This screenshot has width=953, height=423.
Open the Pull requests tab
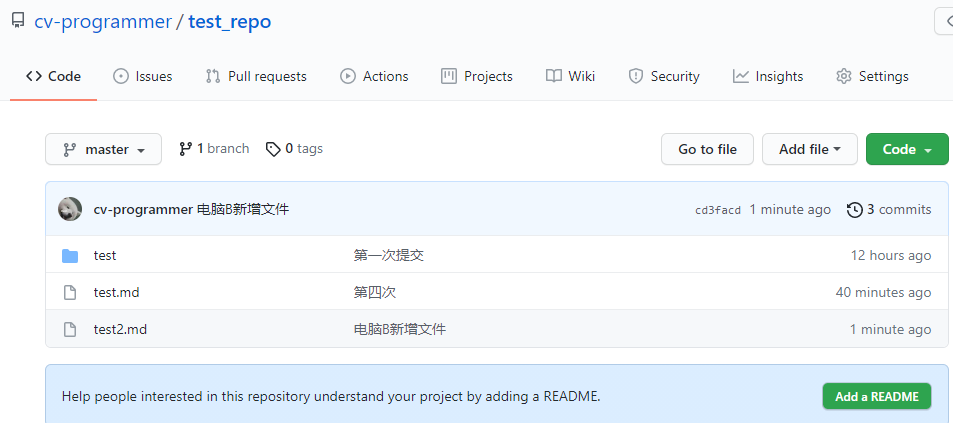tap(256, 76)
